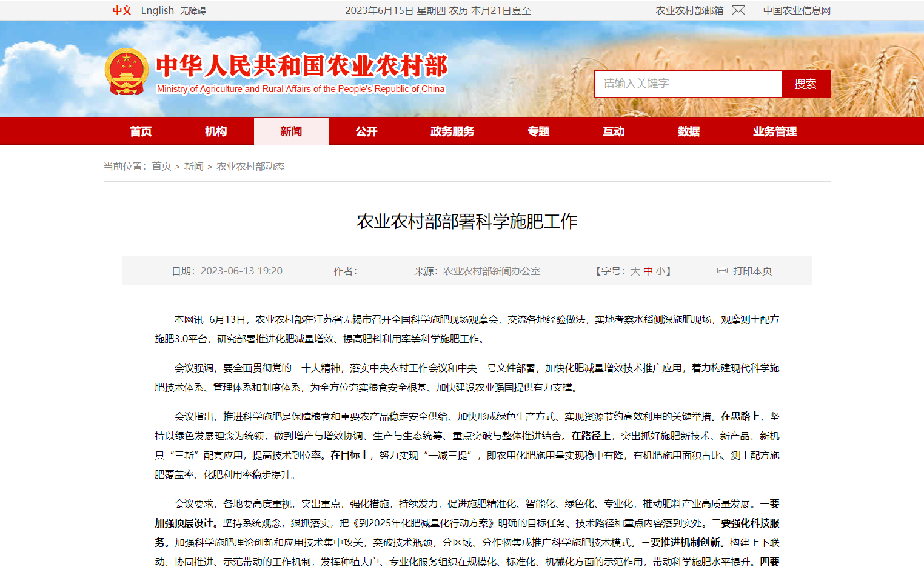
Task: Click the 新闻 breadcrumb link
Action: click(x=193, y=166)
